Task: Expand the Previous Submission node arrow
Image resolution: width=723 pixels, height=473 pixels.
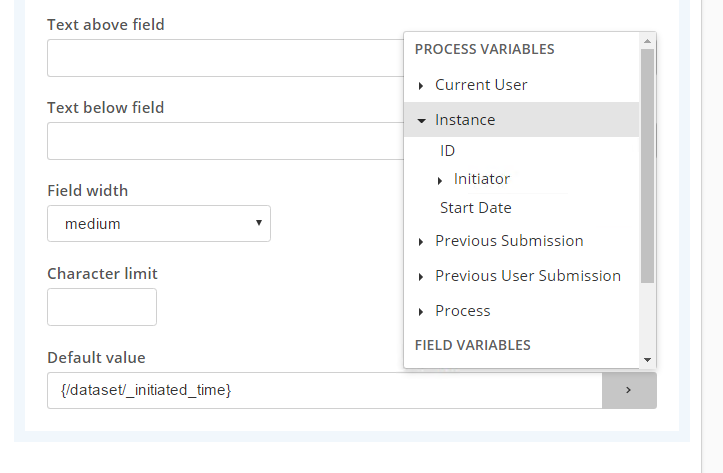Action: pyautogui.click(x=421, y=242)
